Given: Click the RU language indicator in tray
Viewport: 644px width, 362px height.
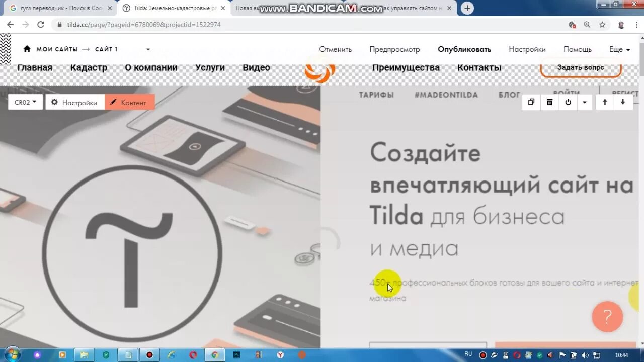Looking at the screenshot, I should pyautogui.click(x=468, y=354).
